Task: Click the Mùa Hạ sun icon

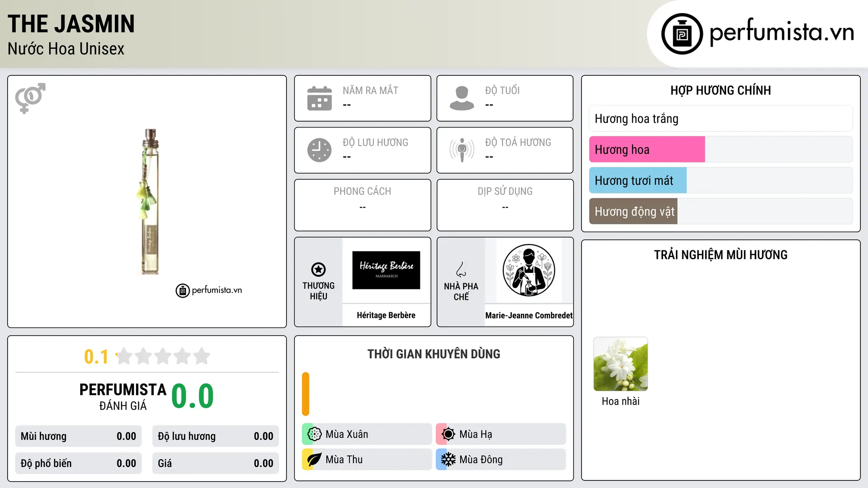Action: pyautogui.click(x=448, y=434)
